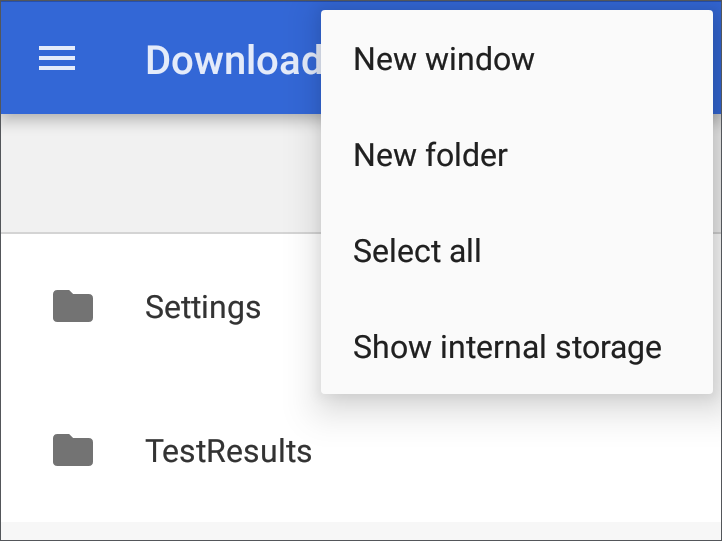Select the New folder menu entry

click(517, 155)
